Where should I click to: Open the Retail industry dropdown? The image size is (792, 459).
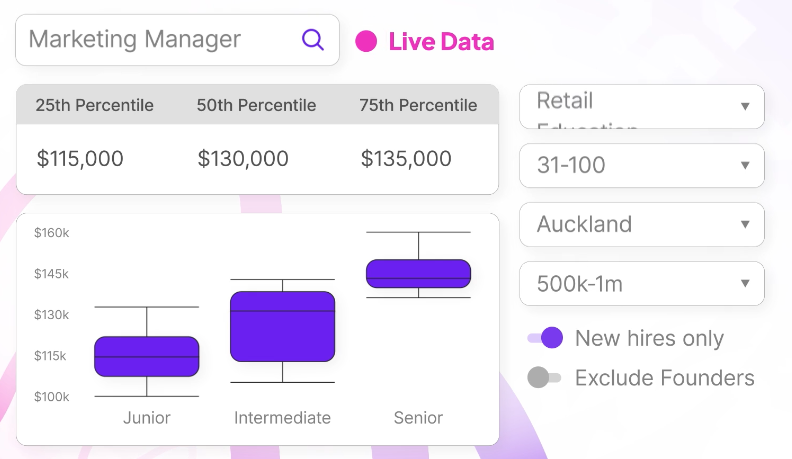click(641, 106)
